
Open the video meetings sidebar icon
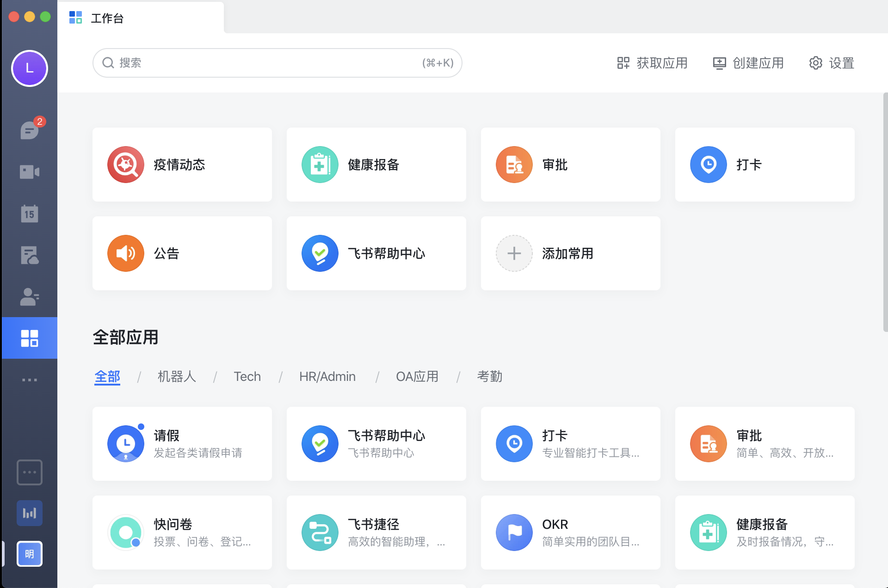click(30, 171)
